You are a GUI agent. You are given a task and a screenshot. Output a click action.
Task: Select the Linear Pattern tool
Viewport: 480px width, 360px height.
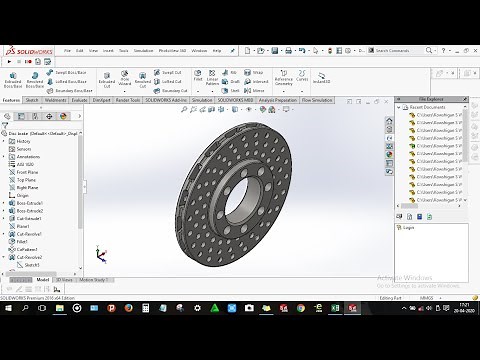[x=212, y=78]
